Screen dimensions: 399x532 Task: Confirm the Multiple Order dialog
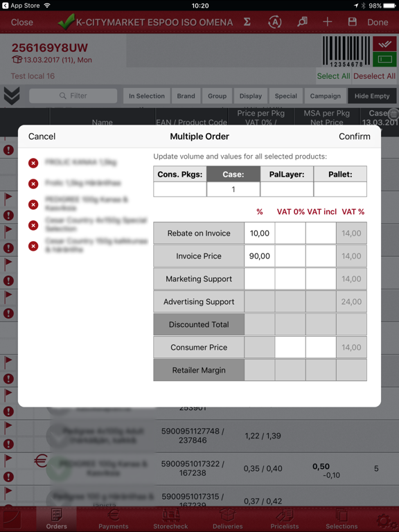354,136
